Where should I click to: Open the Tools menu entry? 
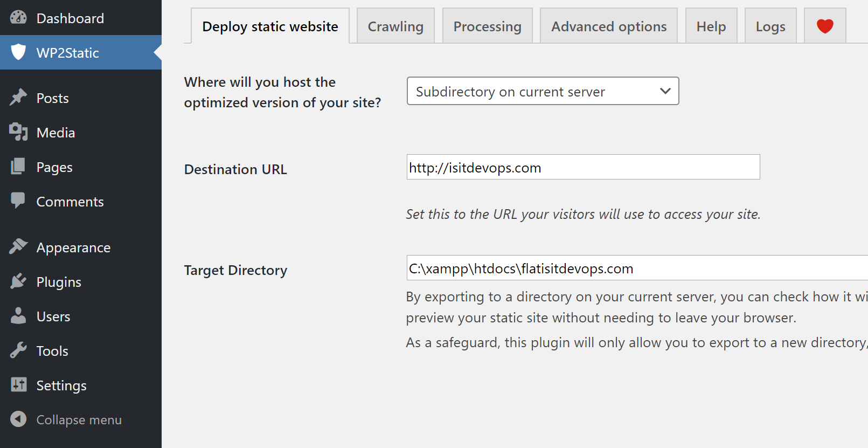tap(81, 351)
